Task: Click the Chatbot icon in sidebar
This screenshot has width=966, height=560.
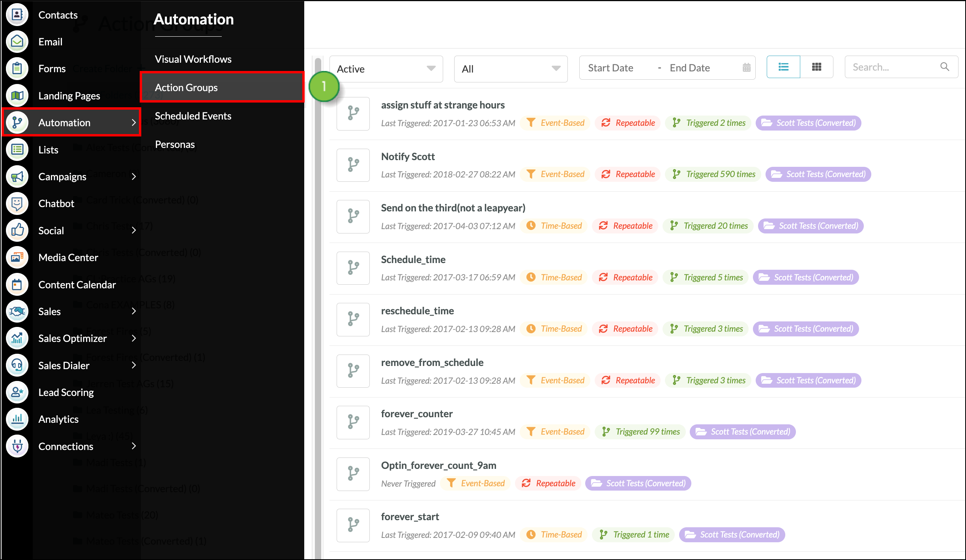Action: [x=17, y=203]
